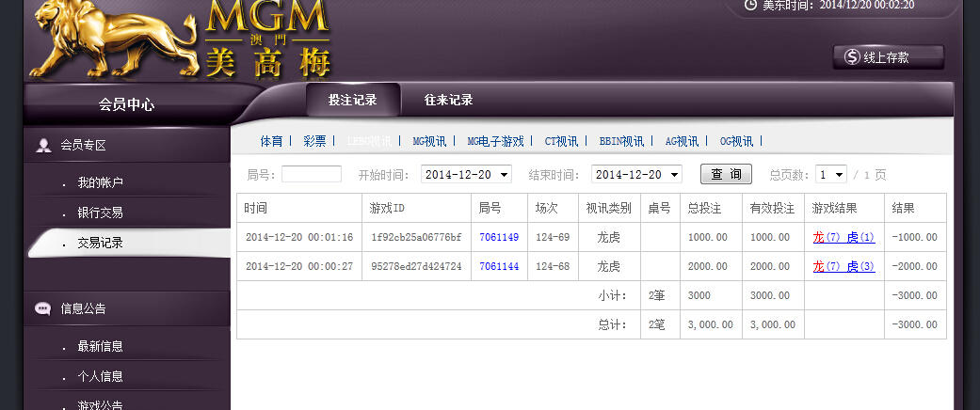Click the dollar icon on 线上存款
The width and height of the screenshot is (980, 410).
852,57
